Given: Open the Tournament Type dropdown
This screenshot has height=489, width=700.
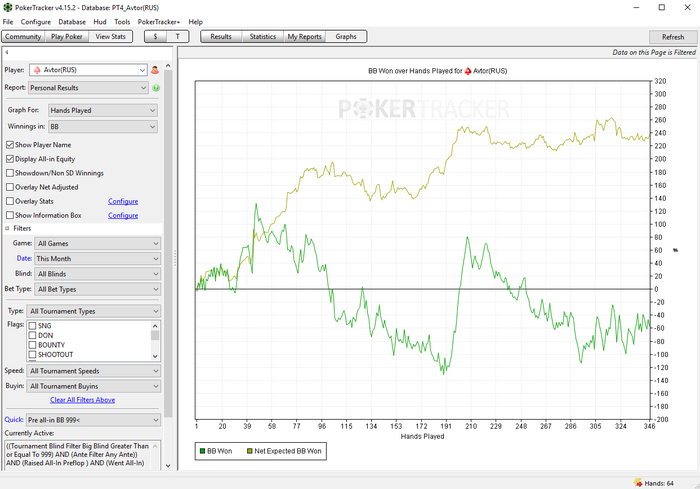Looking at the screenshot, I should point(94,311).
